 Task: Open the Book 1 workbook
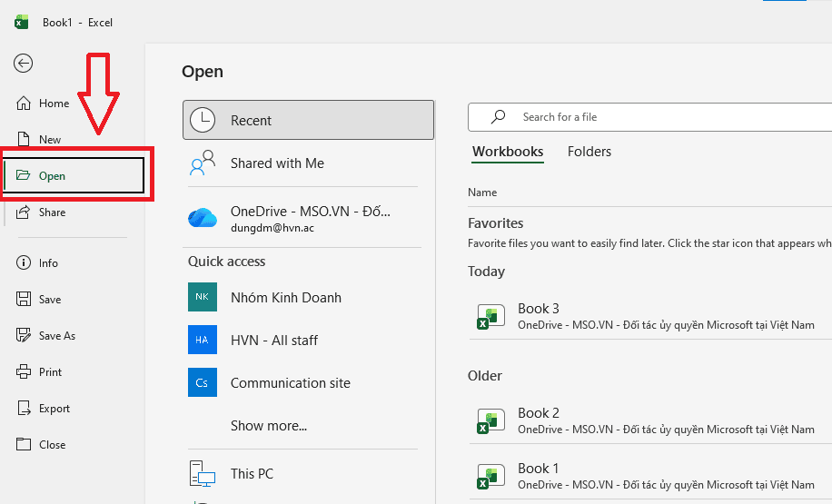(x=650, y=476)
